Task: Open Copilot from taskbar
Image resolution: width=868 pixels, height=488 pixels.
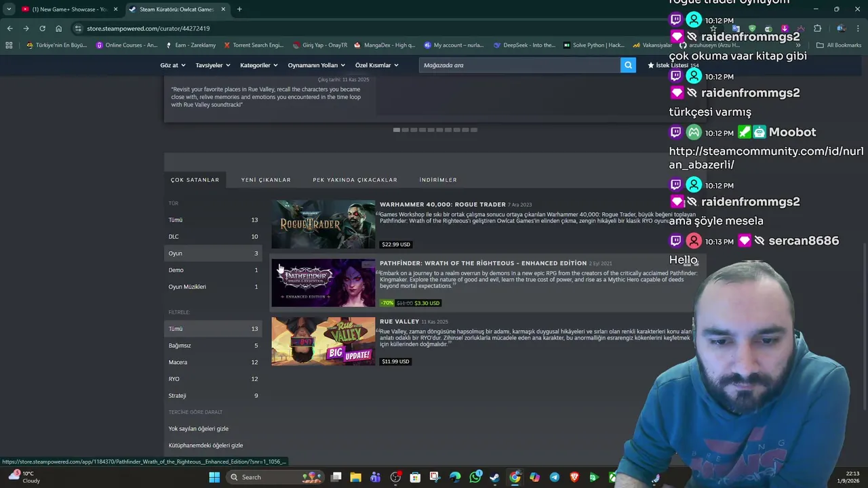Action: click(534, 477)
